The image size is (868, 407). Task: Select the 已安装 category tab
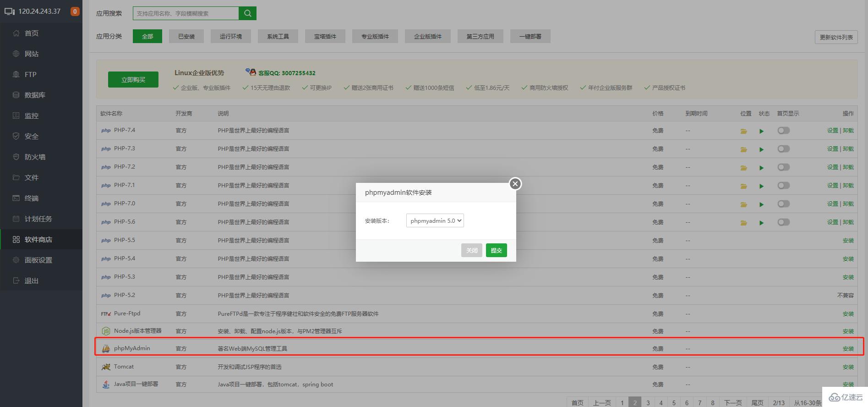coord(186,36)
